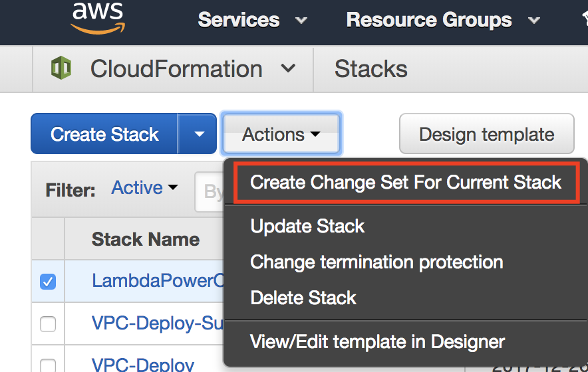
Task: Toggle the Actions dropdown button
Action: (281, 134)
